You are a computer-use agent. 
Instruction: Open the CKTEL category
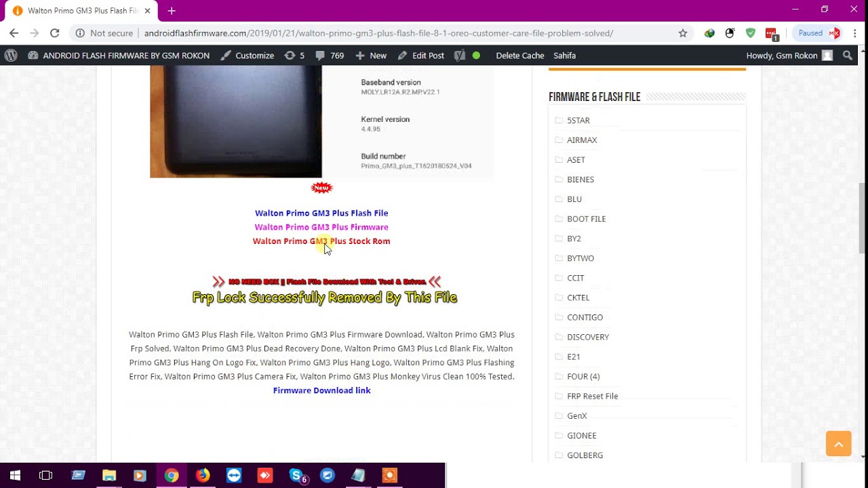(578, 297)
